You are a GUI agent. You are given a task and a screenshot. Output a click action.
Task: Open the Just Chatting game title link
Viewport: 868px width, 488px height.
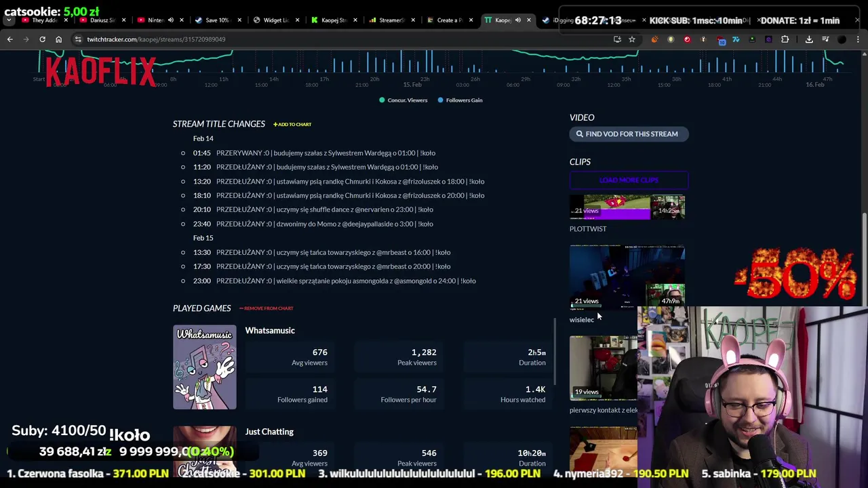tap(269, 432)
